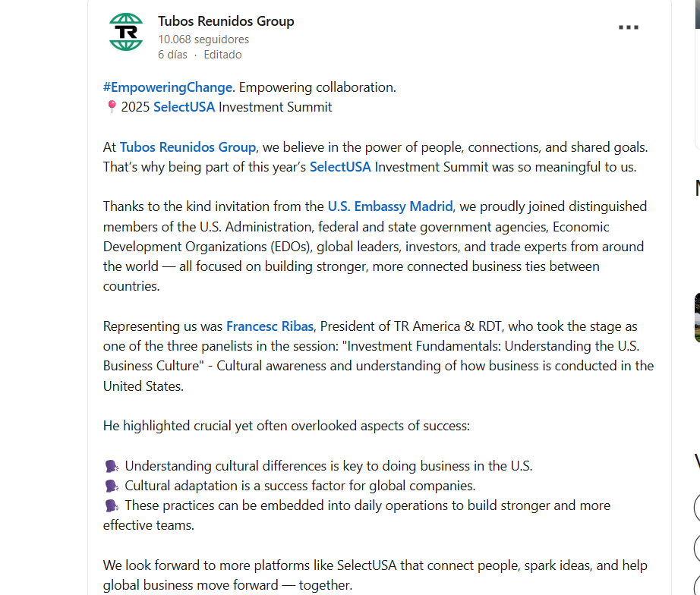Click Tubos Reunidos Group author name header

coord(226,21)
